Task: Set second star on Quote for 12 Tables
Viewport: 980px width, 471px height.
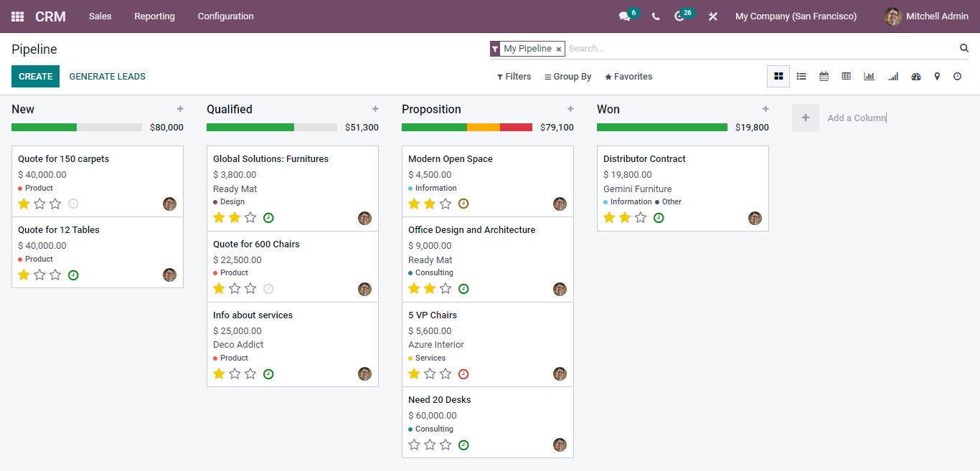Action: pos(39,275)
